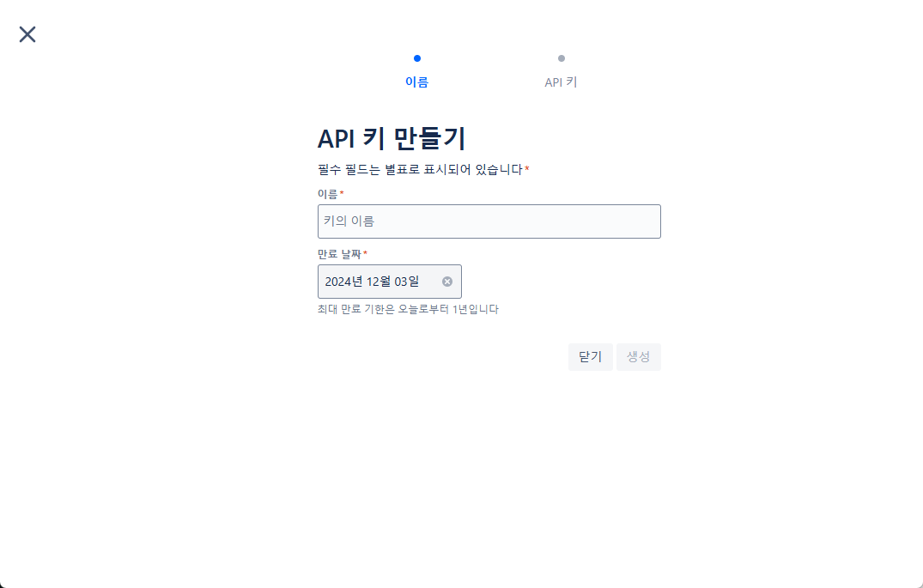Screen dimensions: 923x588
Task: Click the 필수 필드는 별표로 표시 note
Action: pyautogui.click(x=421, y=169)
